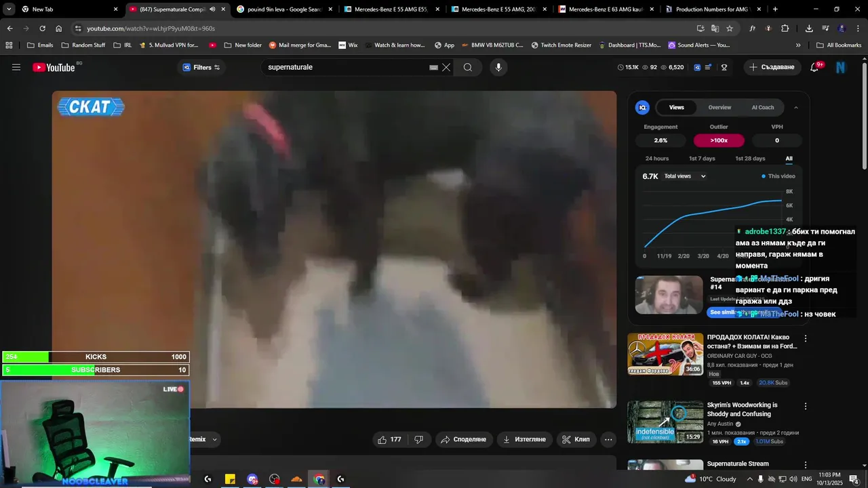Screen dimensions: 868x488
Task: Switch to the AI Coach tab
Action: (x=763, y=108)
